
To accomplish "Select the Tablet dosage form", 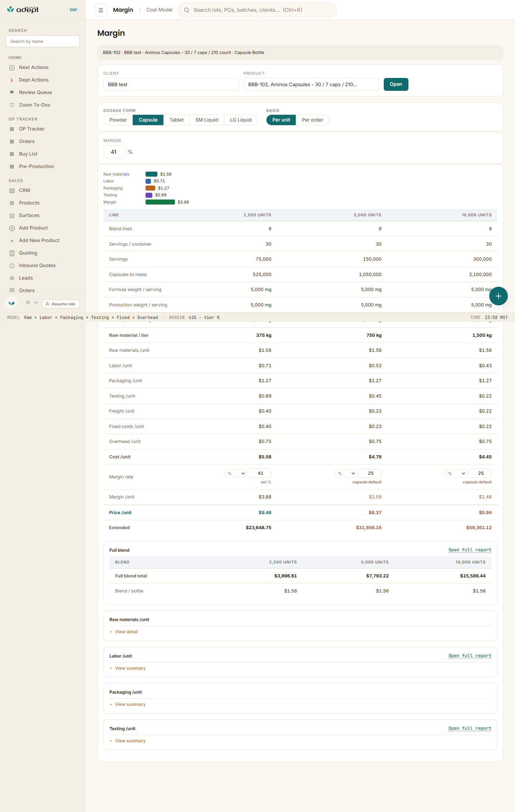I will (176, 120).
